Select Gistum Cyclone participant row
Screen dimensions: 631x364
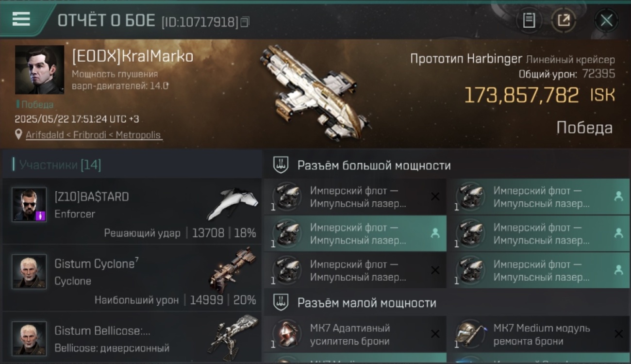132,278
